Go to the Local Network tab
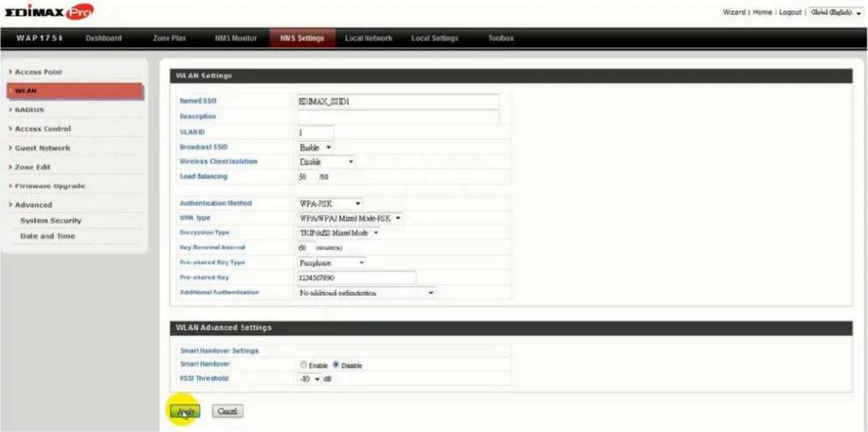Image resolution: width=868 pixels, height=432 pixels. (x=369, y=39)
